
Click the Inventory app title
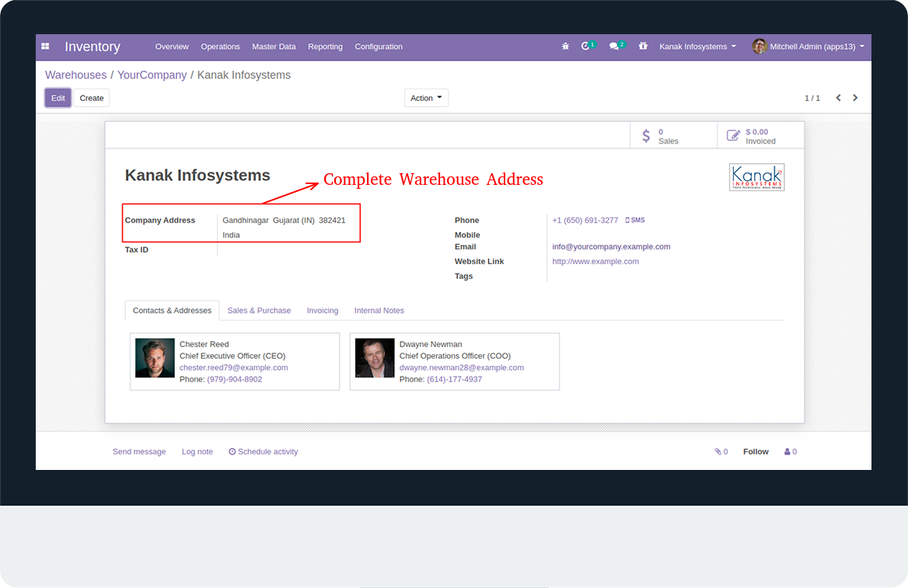[x=93, y=47]
